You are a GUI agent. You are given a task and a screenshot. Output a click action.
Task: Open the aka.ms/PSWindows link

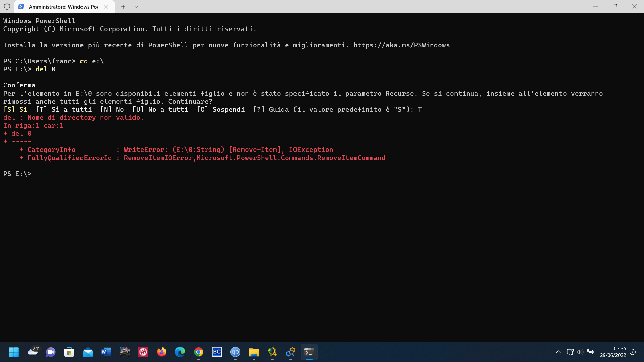[x=401, y=45]
